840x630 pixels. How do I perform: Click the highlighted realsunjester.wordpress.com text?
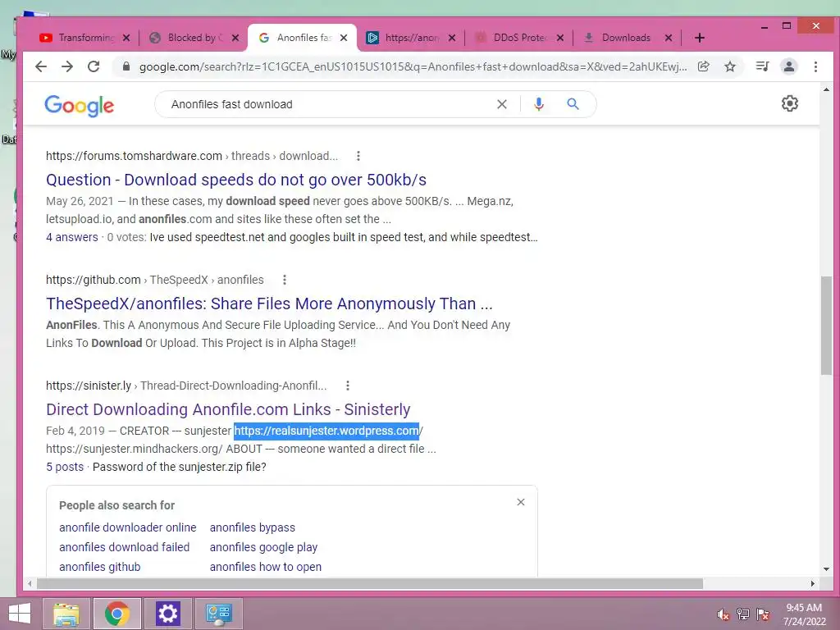pos(326,431)
